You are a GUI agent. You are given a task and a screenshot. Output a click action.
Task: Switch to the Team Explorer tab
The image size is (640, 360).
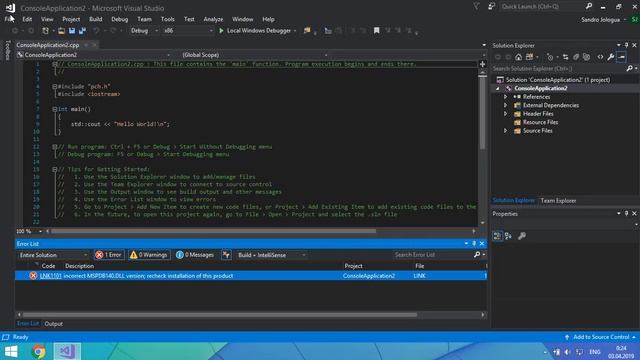(558, 200)
